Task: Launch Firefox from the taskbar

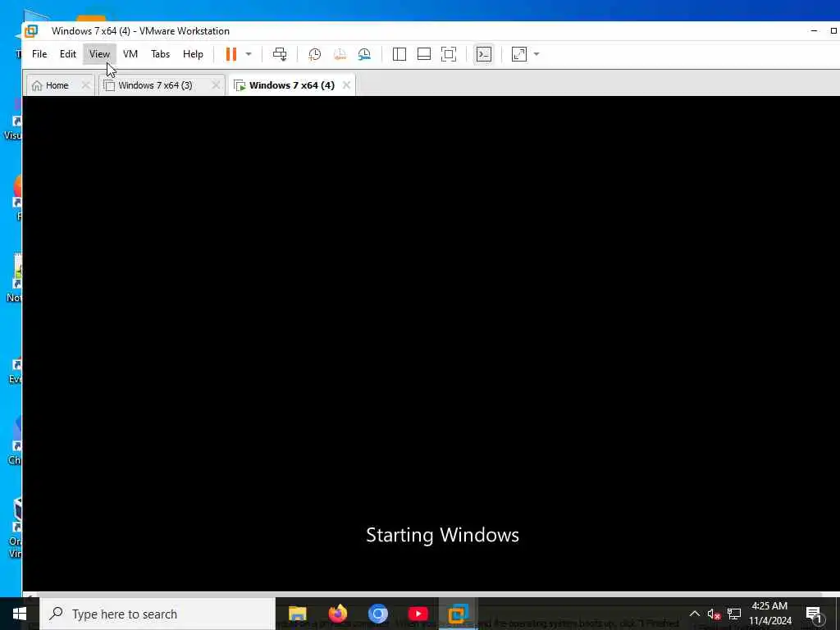Action: tap(337, 614)
